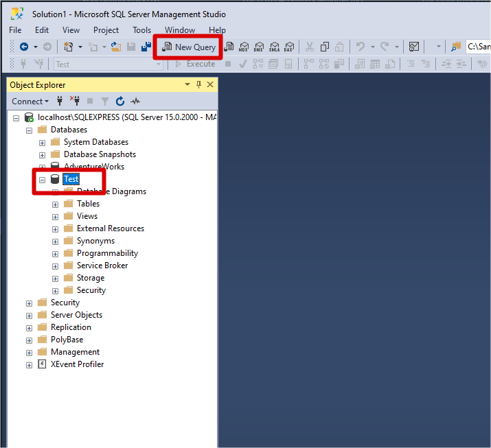Select the Replication folder

coord(71,327)
